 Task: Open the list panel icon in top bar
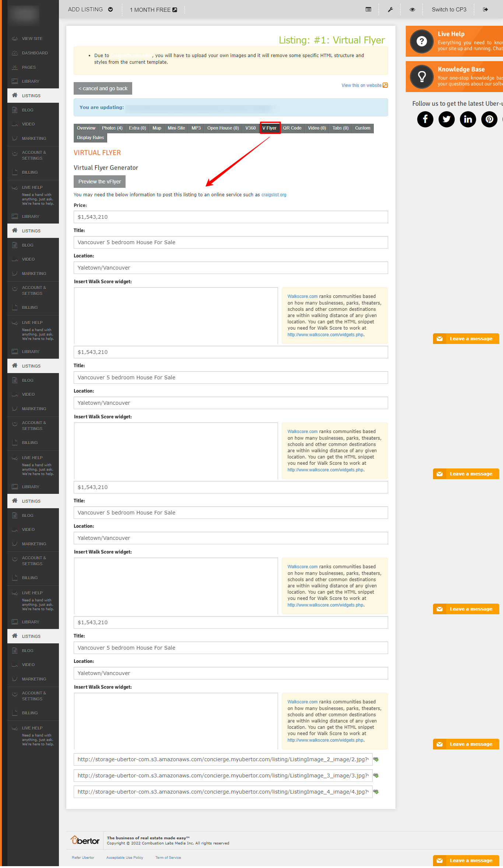(368, 10)
